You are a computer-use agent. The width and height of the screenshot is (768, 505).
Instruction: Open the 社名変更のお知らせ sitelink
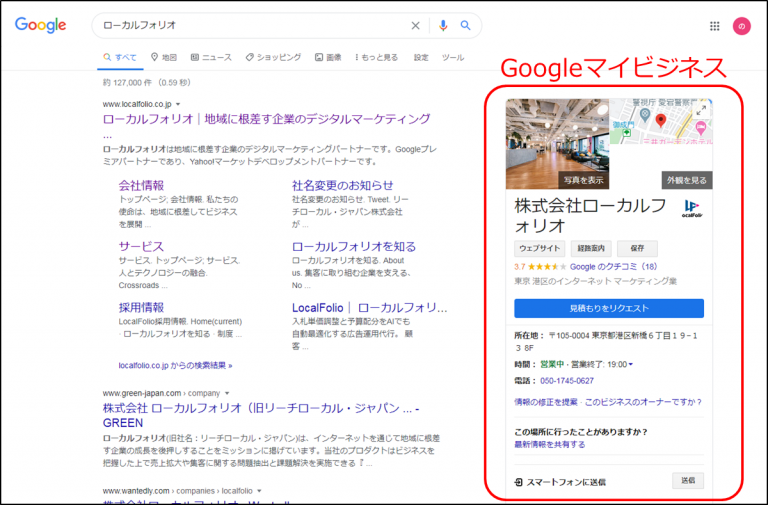342,185
